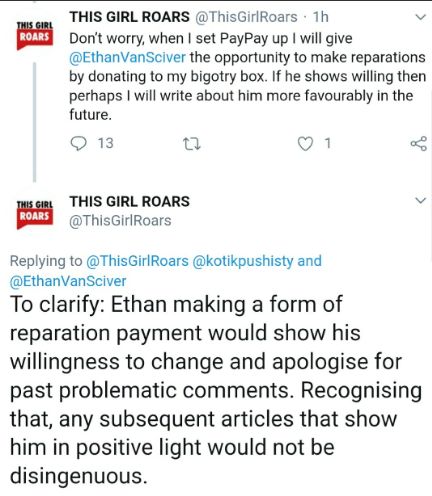Viewport: 432px width, 496px height.
Task: Open @EthanVanSciver mention in first tweet
Action: coord(127,57)
